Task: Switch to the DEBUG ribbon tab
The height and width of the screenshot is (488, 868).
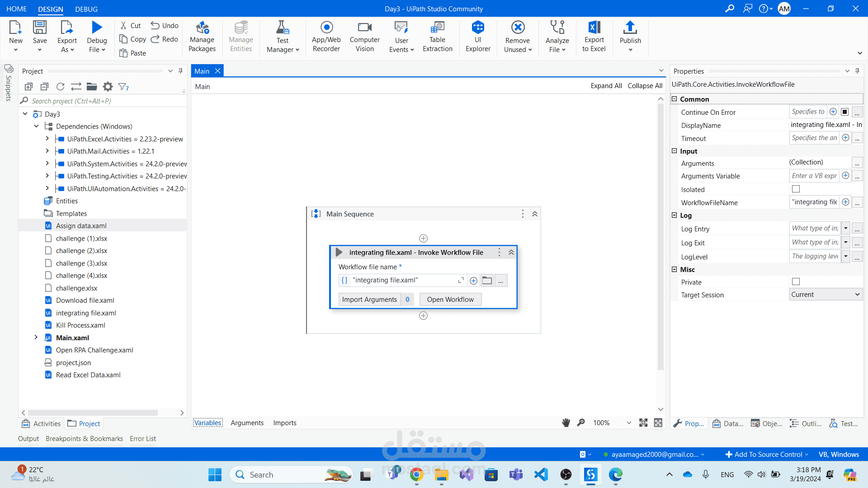Action: [86, 9]
